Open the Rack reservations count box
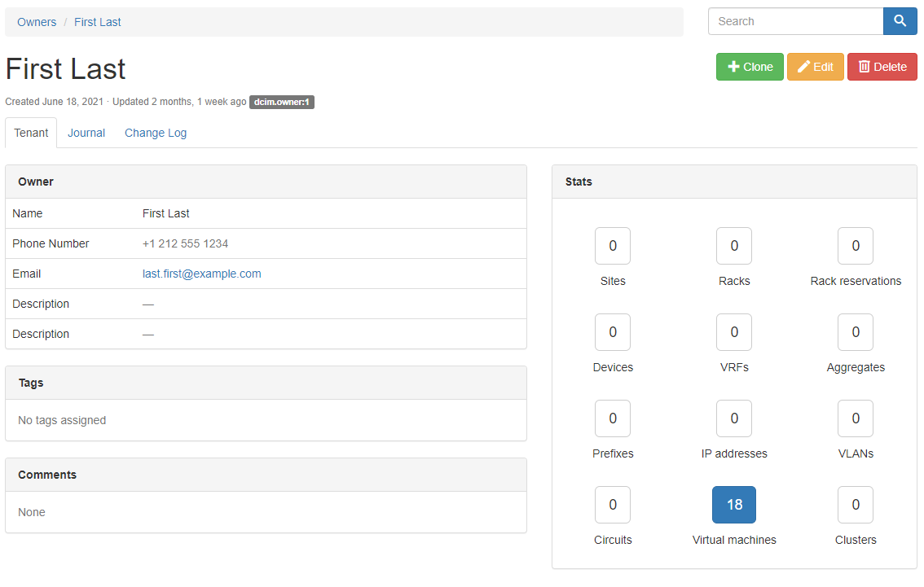 point(856,246)
